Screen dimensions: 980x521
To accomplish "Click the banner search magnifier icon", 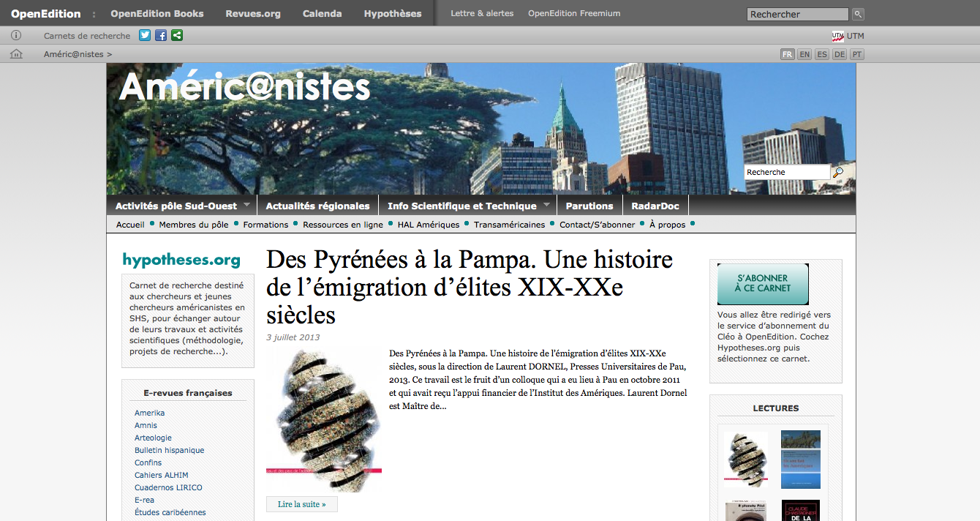I will pyautogui.click(x=838, y=173).
